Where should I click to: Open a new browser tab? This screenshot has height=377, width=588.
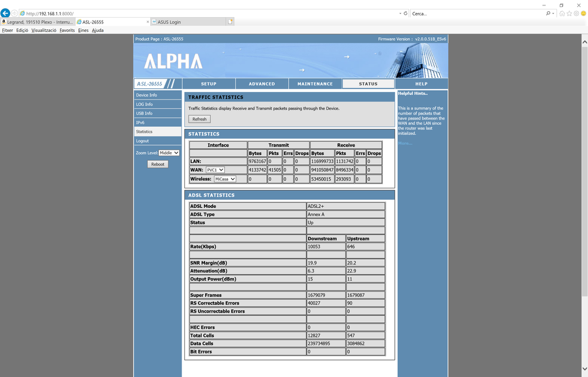(230, 22)
